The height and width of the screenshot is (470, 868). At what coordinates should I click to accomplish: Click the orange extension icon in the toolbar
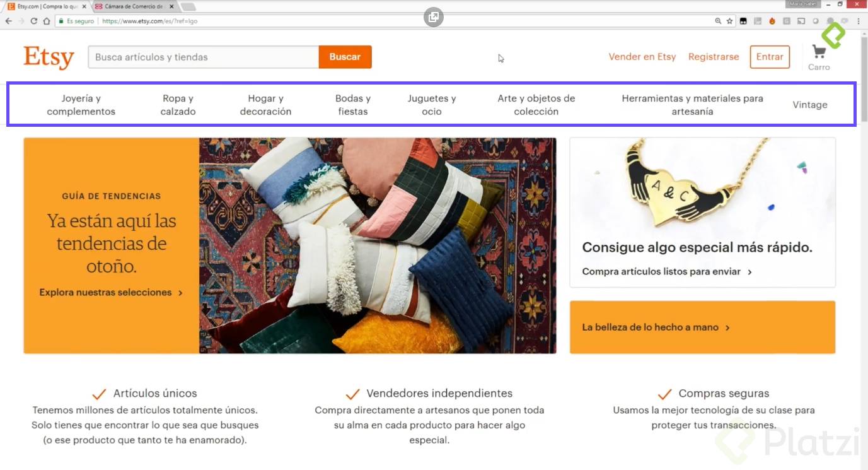(x=772, y=21)
